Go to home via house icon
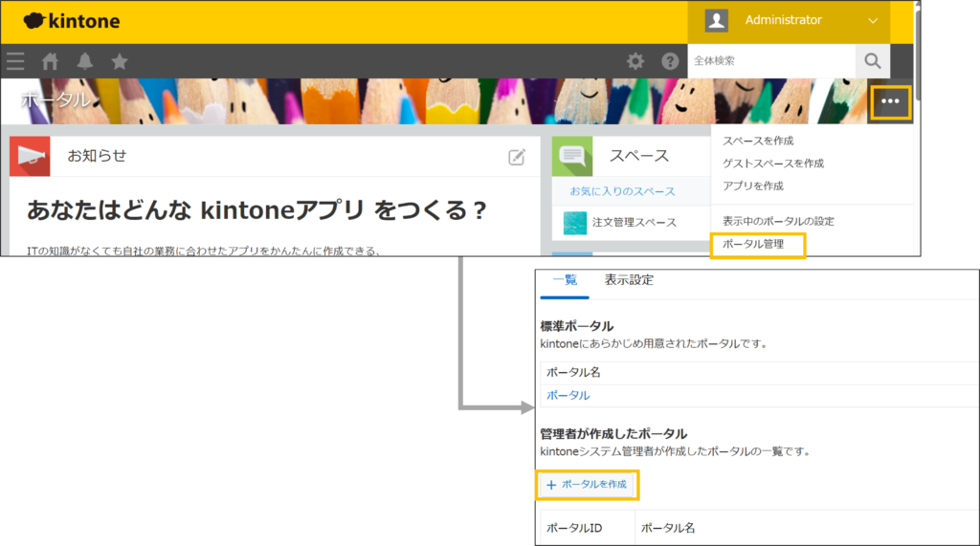This screenshot has width=980, height=546. pyautogui.click(x=50, y=61)
